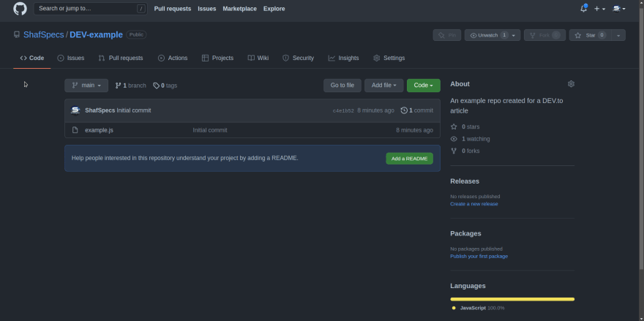The image size is (644, 321).
Task: Expand the Star lists dropdown arrow
Action: 618,35
